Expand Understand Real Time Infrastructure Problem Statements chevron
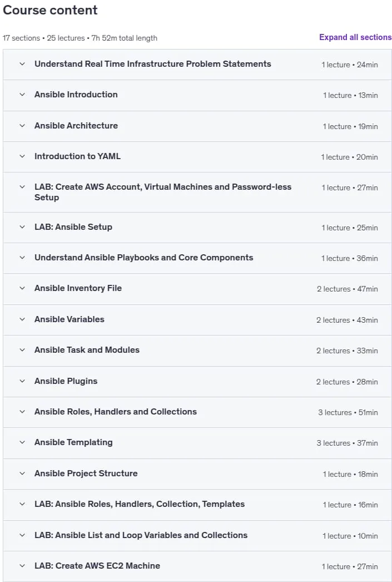The height and width of the screenshot is (582, 392). 22,64
